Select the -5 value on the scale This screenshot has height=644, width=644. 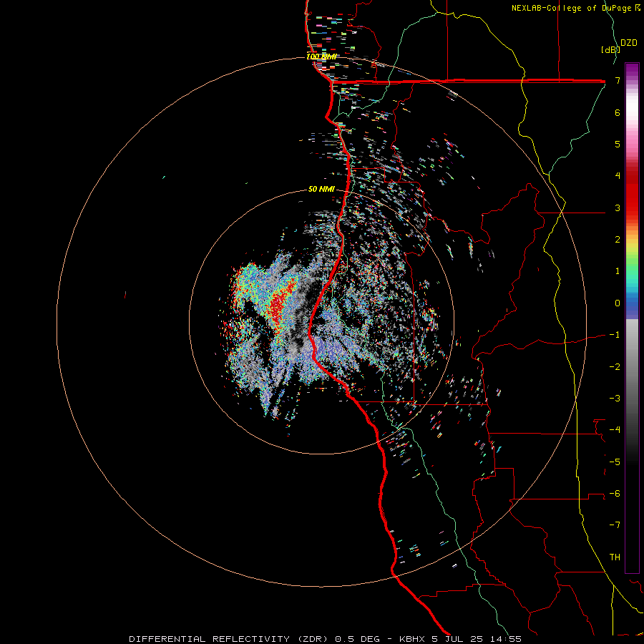615,462
